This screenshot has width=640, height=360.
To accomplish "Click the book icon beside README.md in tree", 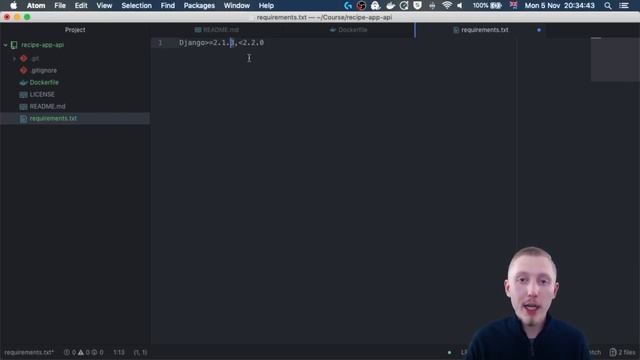I will point(24,107).
